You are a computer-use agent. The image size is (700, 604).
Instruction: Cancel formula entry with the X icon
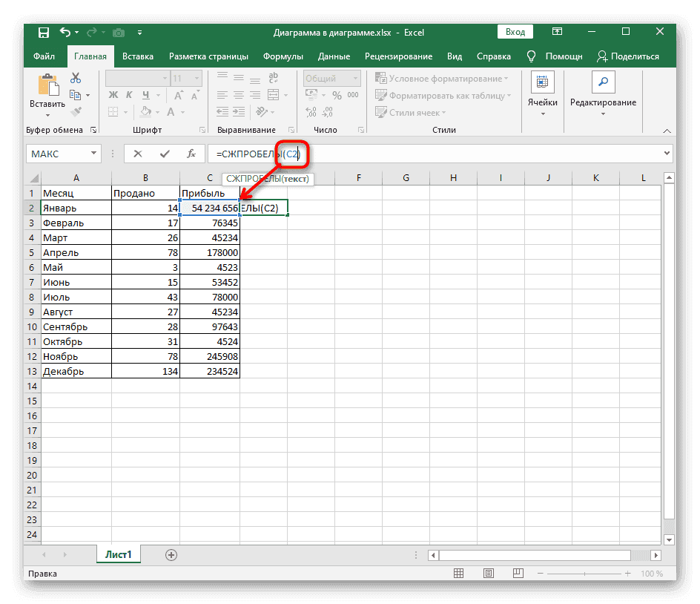point(139,154)
